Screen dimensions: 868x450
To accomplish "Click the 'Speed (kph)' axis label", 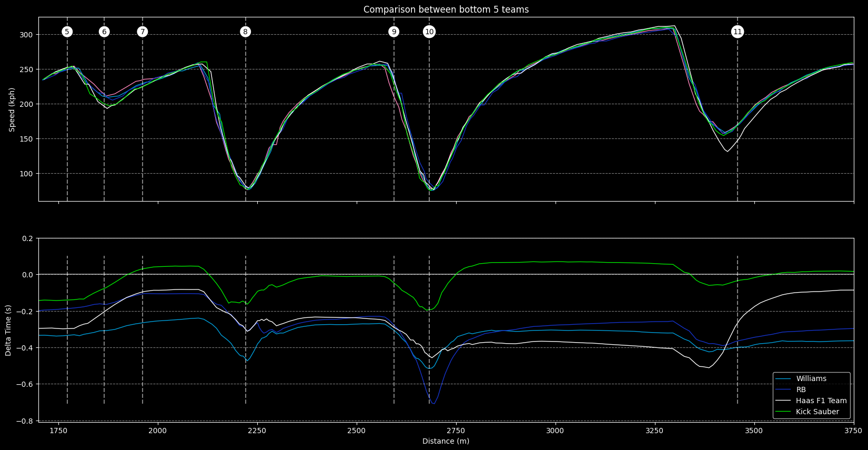I will [12, 109].
